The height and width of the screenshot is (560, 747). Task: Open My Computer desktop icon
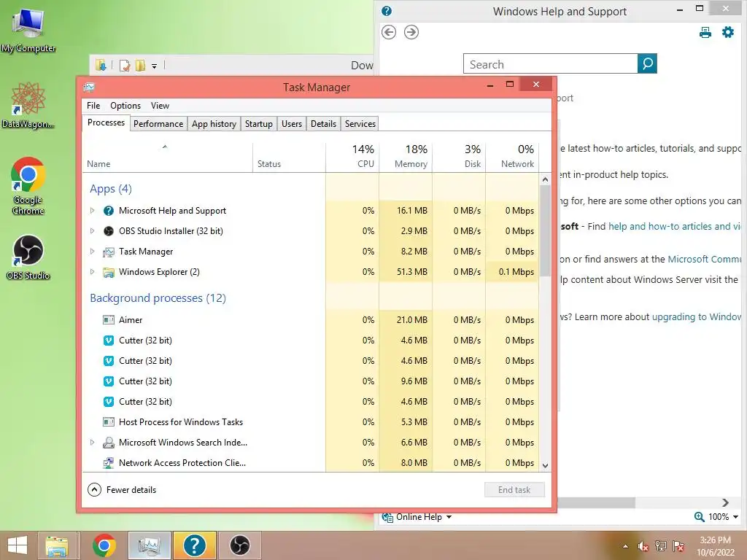pos(28,29)
